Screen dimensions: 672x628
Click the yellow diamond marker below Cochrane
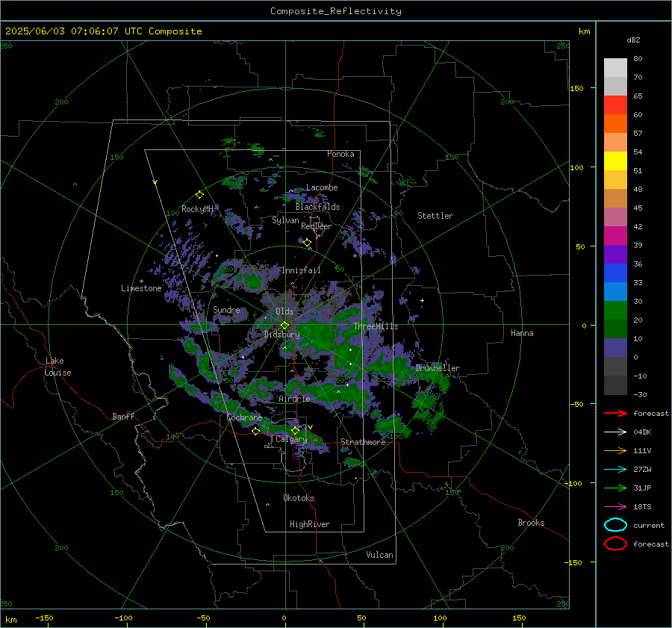tap(255, 431)
